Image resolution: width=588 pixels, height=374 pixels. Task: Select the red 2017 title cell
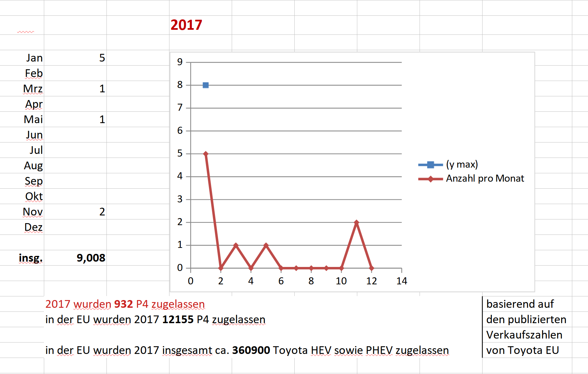point(186,25)
